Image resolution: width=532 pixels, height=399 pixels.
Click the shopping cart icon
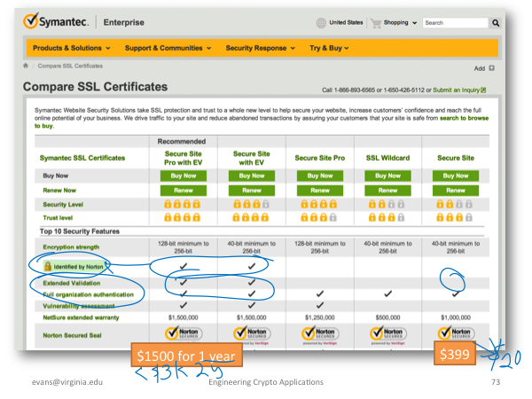(376, 23)
